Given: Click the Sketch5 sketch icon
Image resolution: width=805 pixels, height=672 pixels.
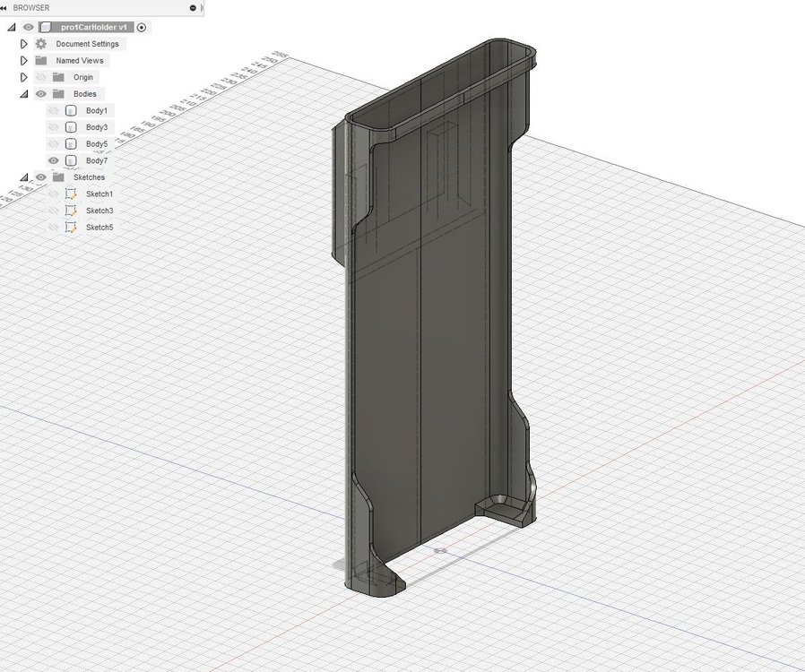Looking at the screenshot, I should pos(72,228).
